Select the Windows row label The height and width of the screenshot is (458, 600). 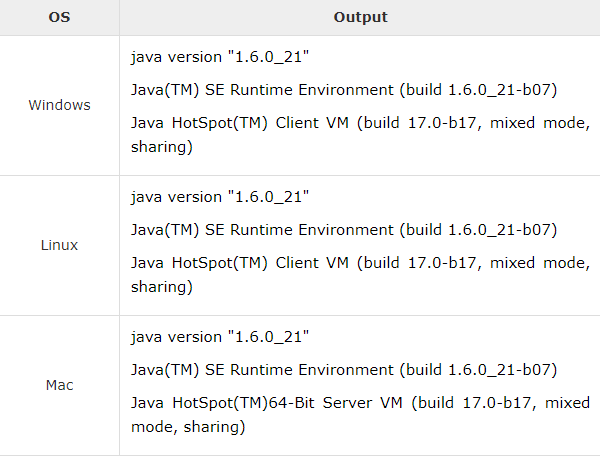pyautogui.click(x=59, y=105)
